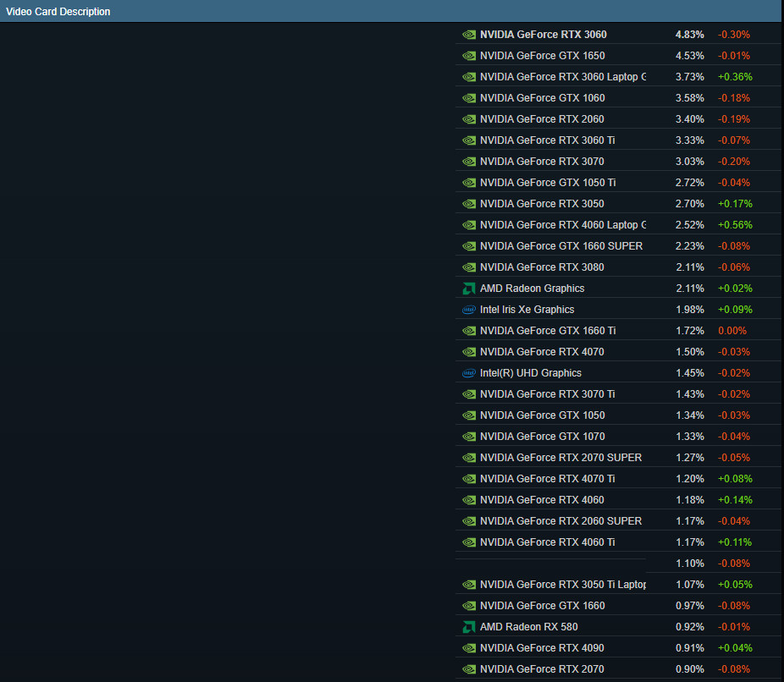Click the +0.08% change for RTX 4070 Ti
The image size is (784, 682).
point(735,479)
